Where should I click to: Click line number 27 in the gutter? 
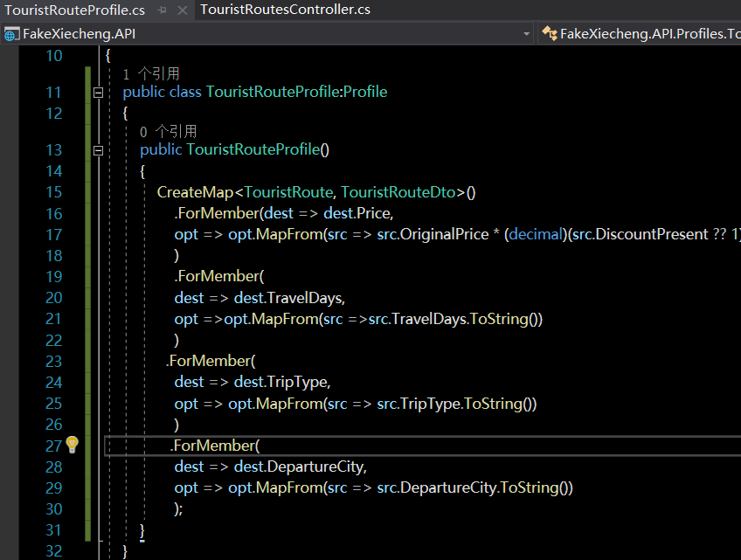(54, 446)
